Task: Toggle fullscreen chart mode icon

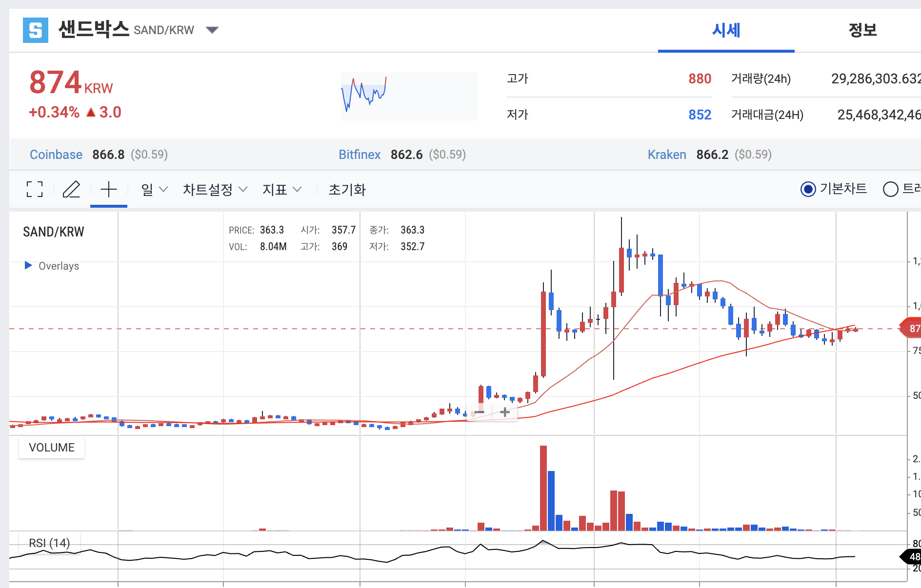Action: [x=35, y=189]
